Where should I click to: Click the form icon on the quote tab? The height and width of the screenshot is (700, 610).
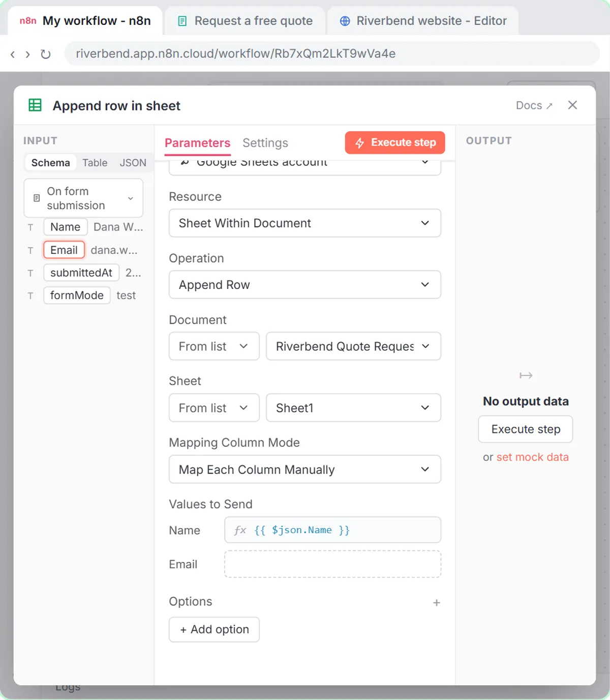tap(182, 21)
